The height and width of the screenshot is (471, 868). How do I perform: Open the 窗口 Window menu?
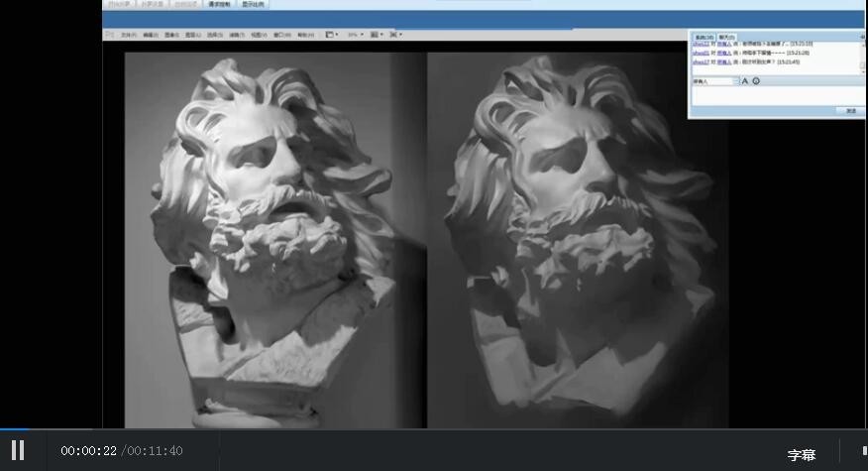point(282,35)
